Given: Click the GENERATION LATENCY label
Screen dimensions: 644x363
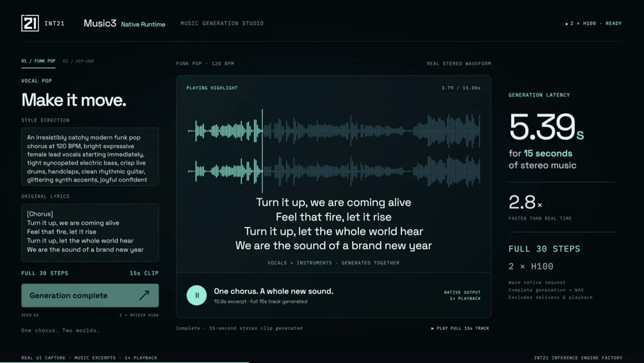Looking at the screenshot, I should (539, 95).
